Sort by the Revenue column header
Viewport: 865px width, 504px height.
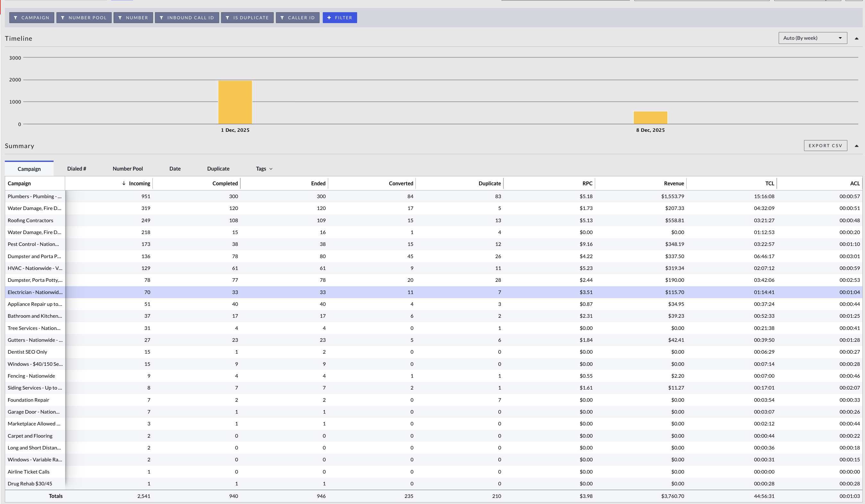(x=674, y=184)
